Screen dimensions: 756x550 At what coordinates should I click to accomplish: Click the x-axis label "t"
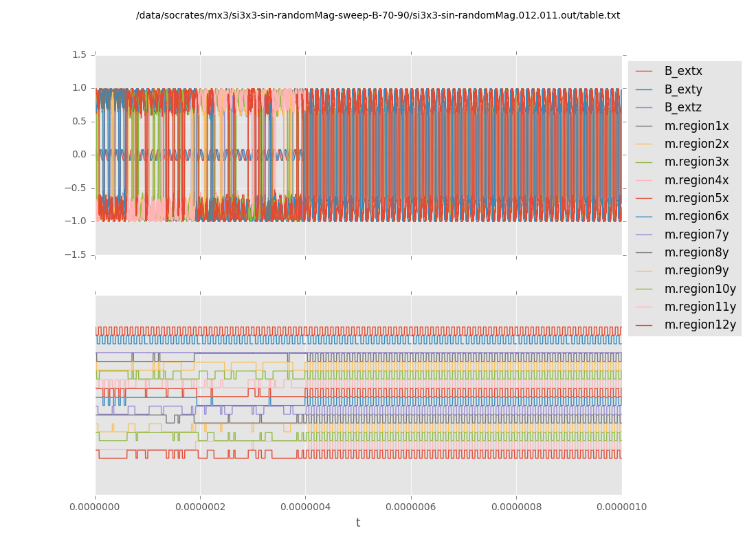point(358,523)
